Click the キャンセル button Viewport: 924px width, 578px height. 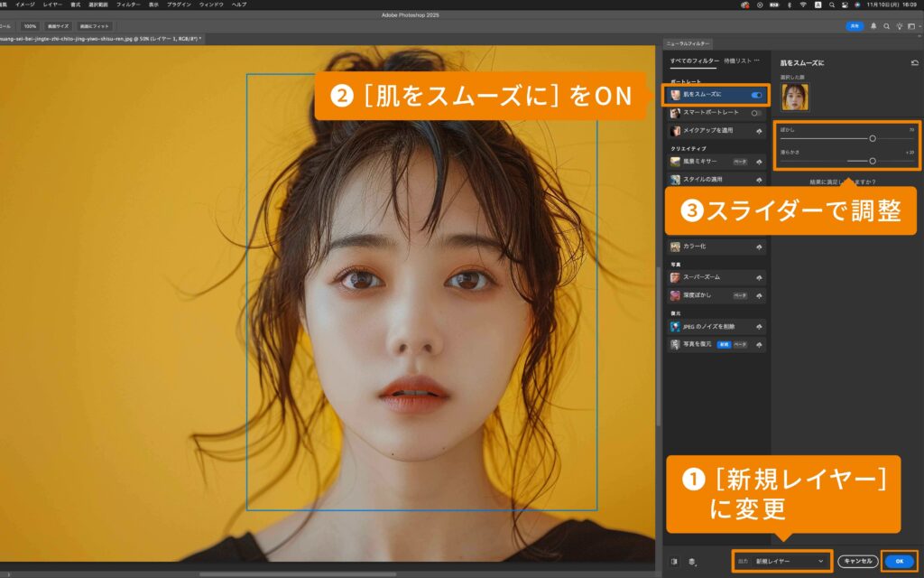tap(857, 561)
